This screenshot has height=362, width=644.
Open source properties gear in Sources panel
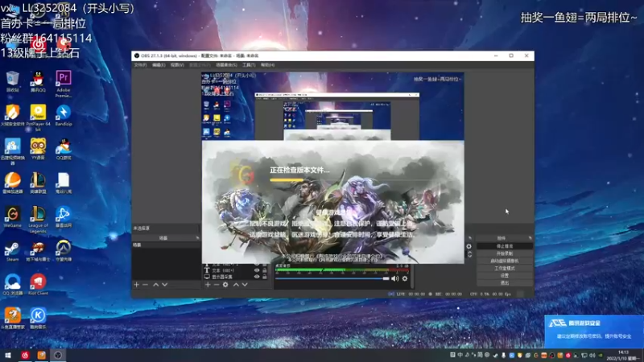(x=225, y=285)
